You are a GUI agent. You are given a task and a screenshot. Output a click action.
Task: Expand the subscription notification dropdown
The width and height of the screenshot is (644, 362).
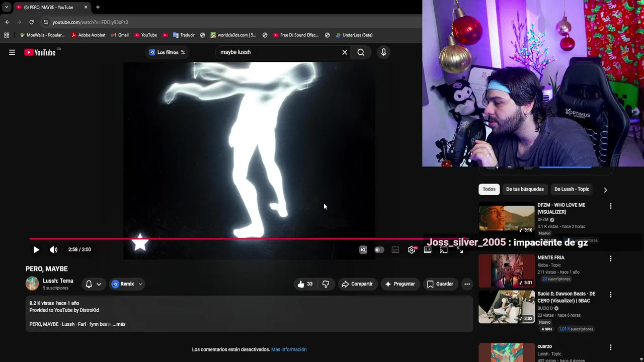[x=99, y=284]
